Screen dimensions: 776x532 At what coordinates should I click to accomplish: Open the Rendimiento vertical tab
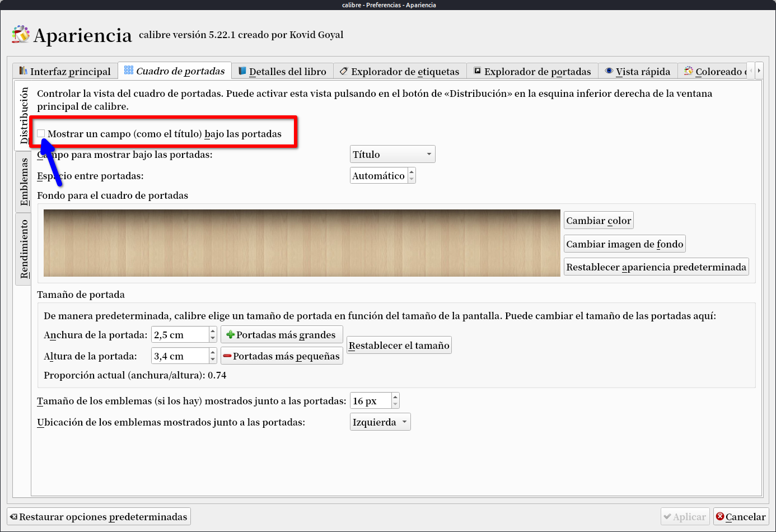(x=24, y=249)
